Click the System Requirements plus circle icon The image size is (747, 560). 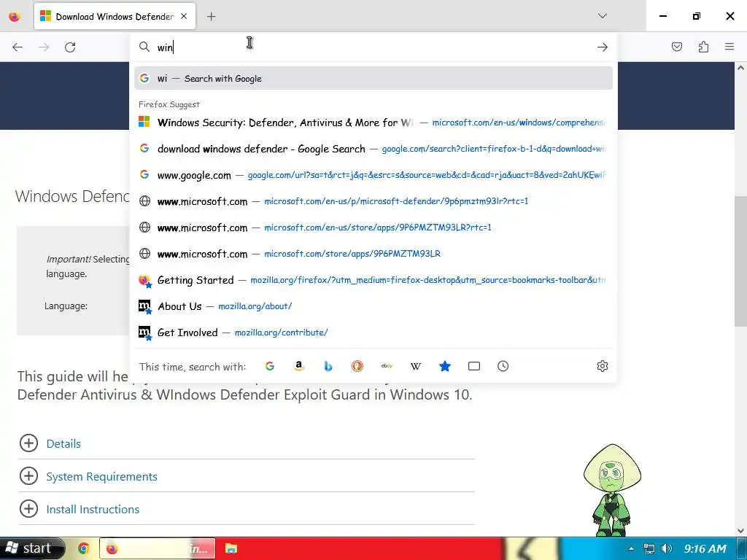[x=28, y=475]
